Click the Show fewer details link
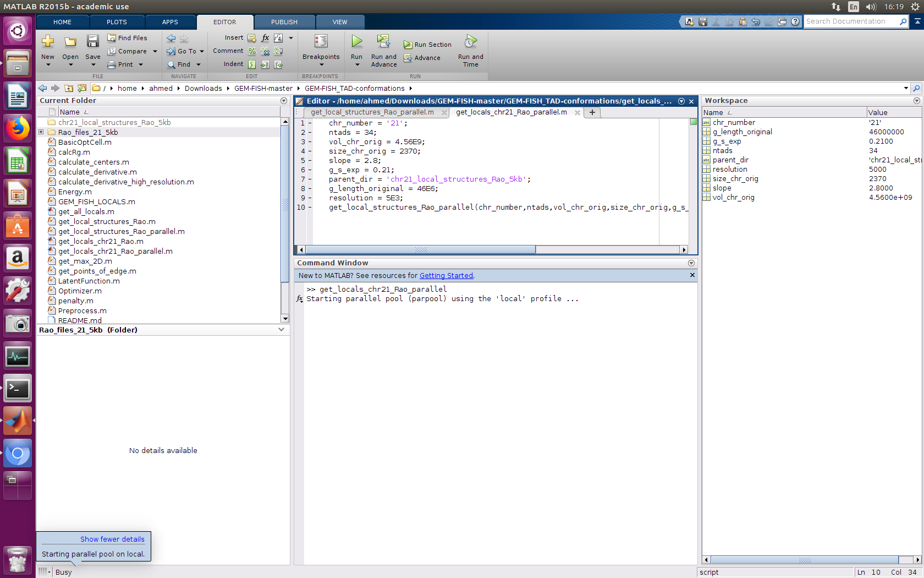This screenshot has height=578, width=924. tap(112, 539)
